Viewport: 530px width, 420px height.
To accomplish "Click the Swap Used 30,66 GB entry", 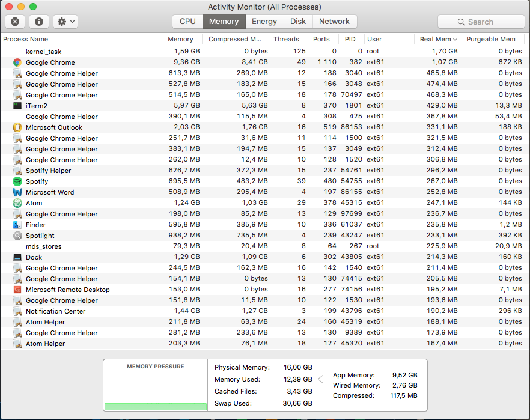I will (x=263, y=403).
